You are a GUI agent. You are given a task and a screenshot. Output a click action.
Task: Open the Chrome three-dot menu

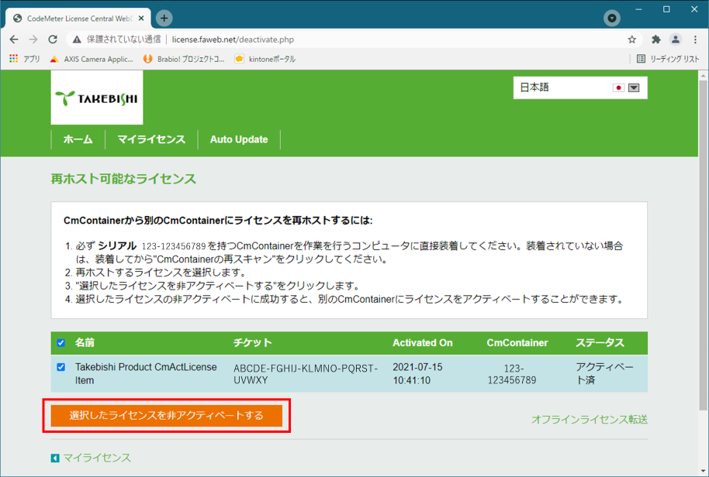pyautogui.click(x=695, y=40)
